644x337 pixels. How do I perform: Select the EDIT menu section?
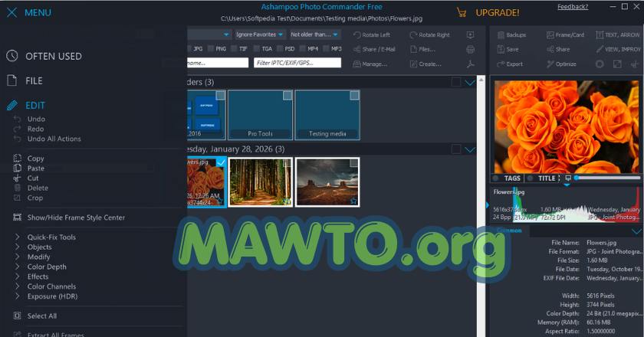click(26, 106)
